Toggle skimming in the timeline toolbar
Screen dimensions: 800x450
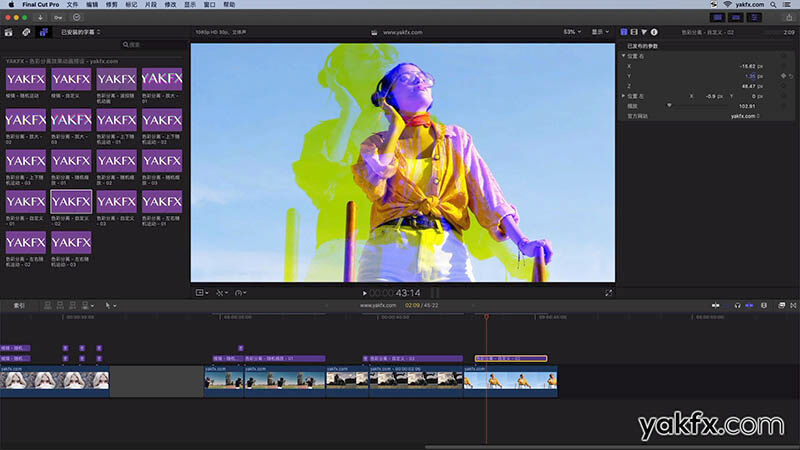pyautogui.click(x=716, y=306)
